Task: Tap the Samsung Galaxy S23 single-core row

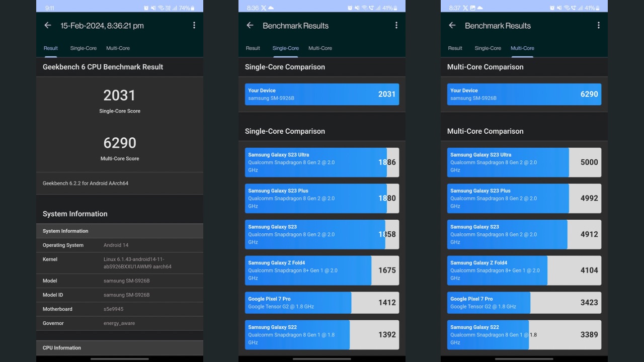Action: 321,234
